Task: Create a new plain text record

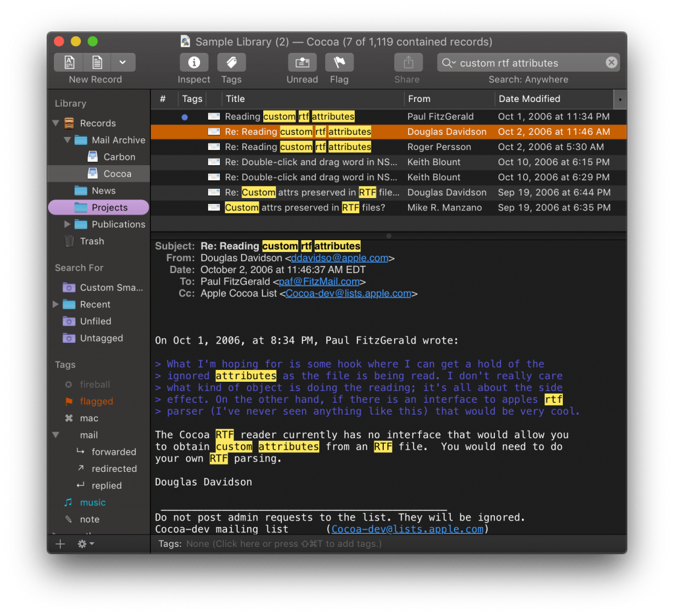Action: tap(97, 63)
